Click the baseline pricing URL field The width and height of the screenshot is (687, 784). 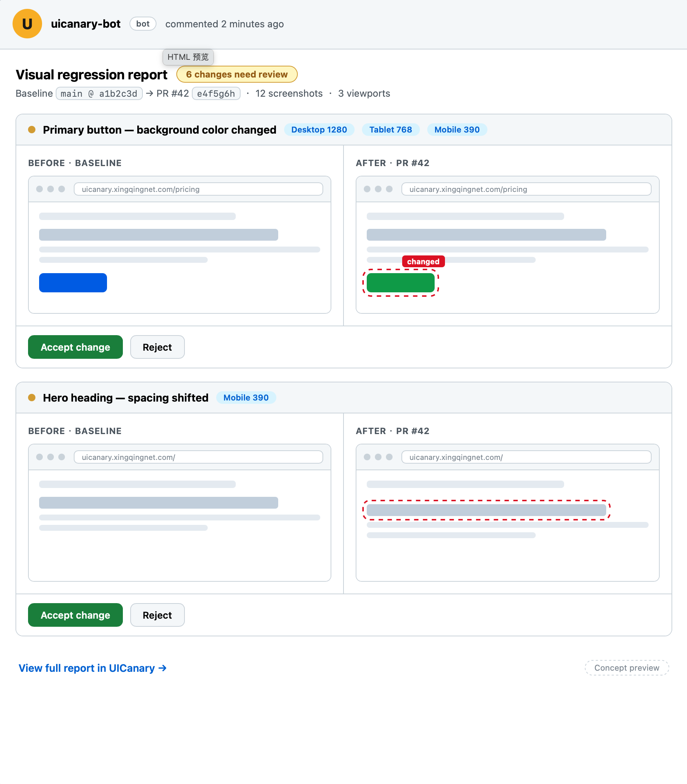pos(198,189)
